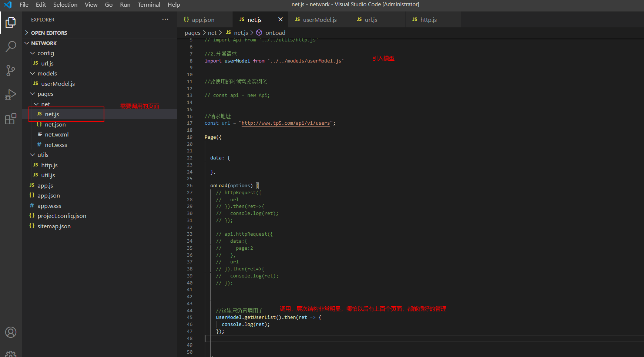Open the Run and Debug view icon
This screenshot has width=644, height=357.
(11, 95)
